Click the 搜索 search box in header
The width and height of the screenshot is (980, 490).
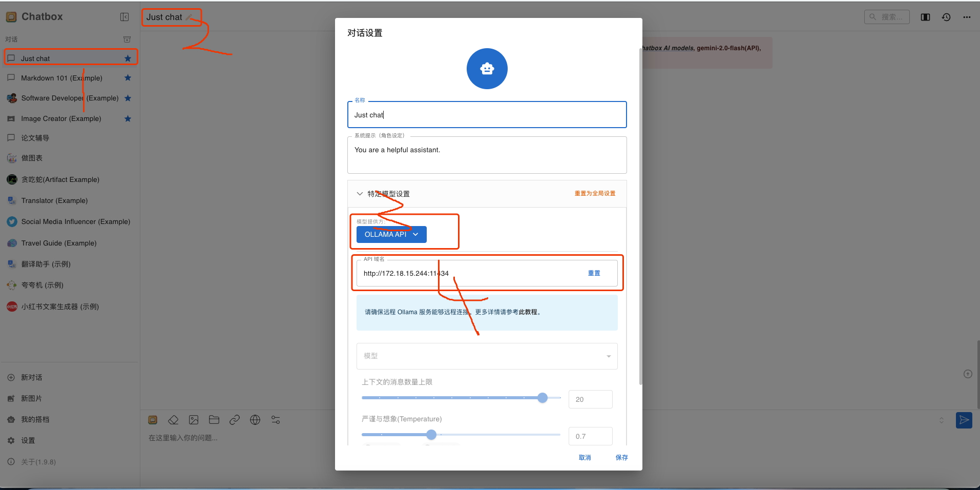887,17
